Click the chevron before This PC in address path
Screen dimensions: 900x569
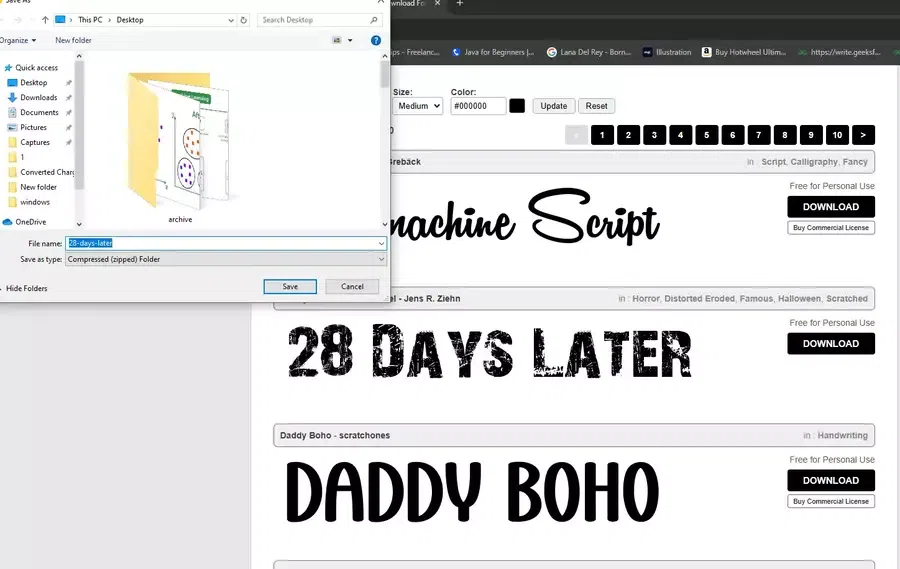(x=71, y=20)
